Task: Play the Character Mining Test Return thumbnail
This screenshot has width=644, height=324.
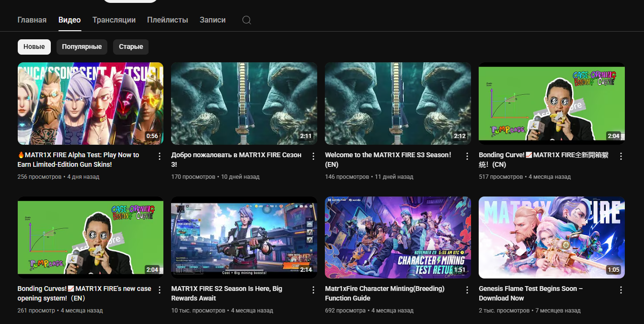Action: click(x=398, y=237)
